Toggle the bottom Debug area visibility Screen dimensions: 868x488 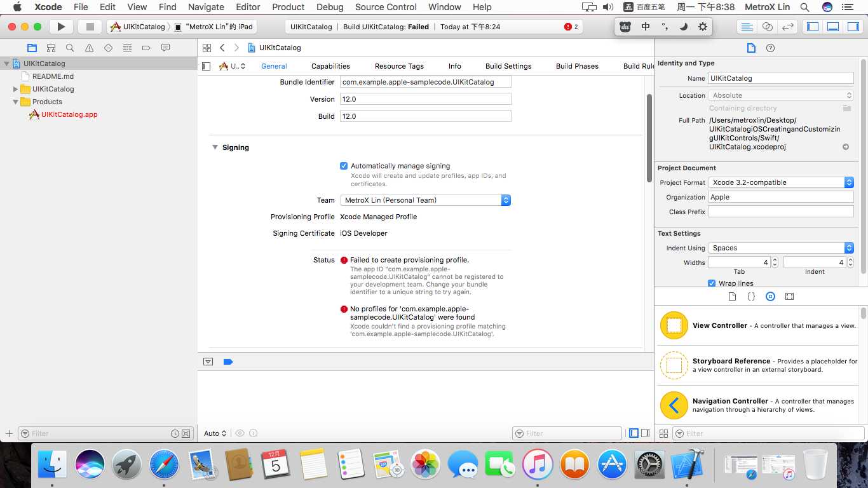(x=833, y=27)
